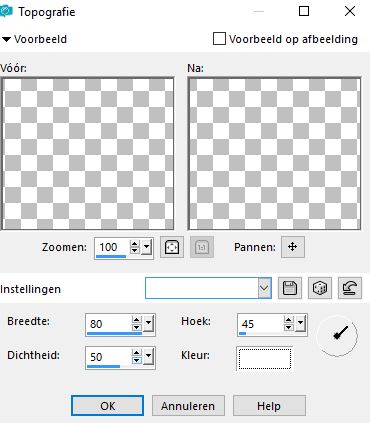
Task: Click the Annuleren button
Action: (x=188, y=406)
